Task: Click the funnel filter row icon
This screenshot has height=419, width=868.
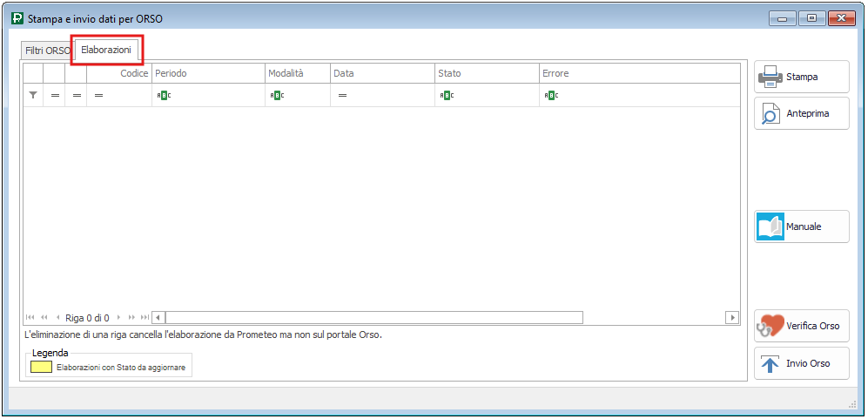Action: point(33,95)
